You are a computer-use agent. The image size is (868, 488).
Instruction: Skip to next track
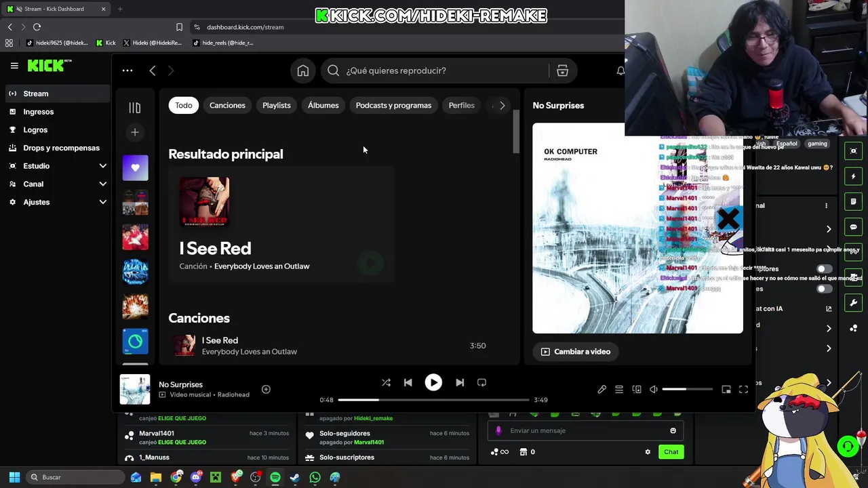point(460,383)
